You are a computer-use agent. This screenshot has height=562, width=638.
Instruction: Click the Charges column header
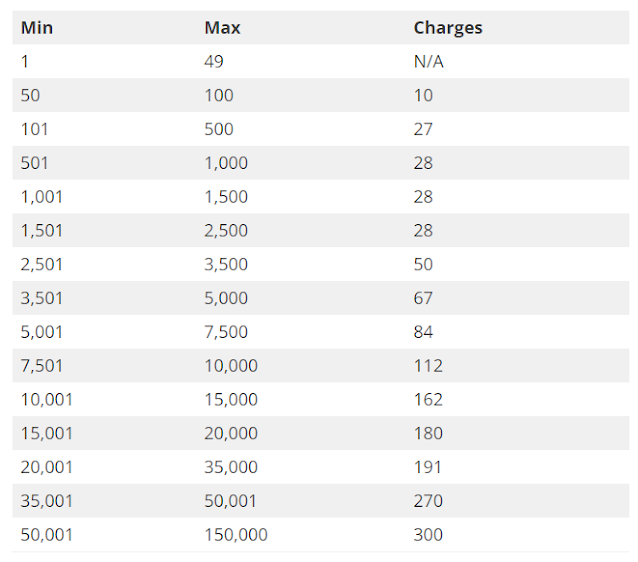tap(448, 28)
